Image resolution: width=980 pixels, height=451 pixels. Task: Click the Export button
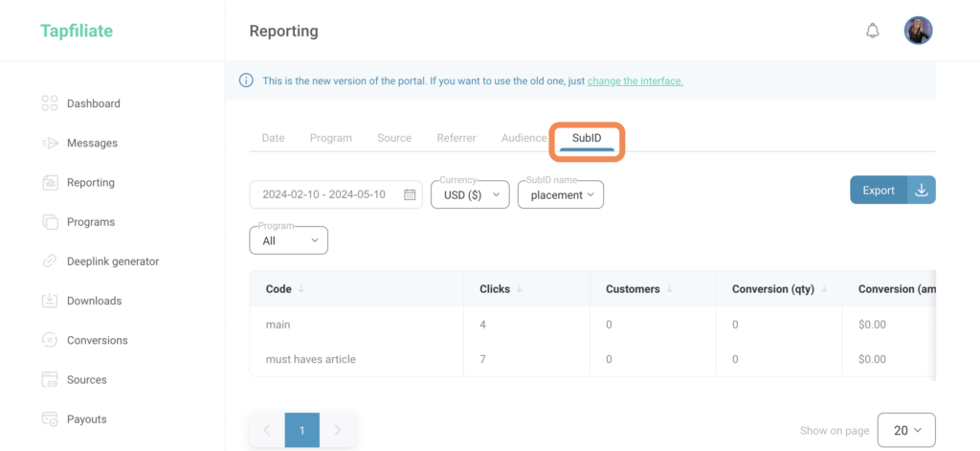coord(878,191)
